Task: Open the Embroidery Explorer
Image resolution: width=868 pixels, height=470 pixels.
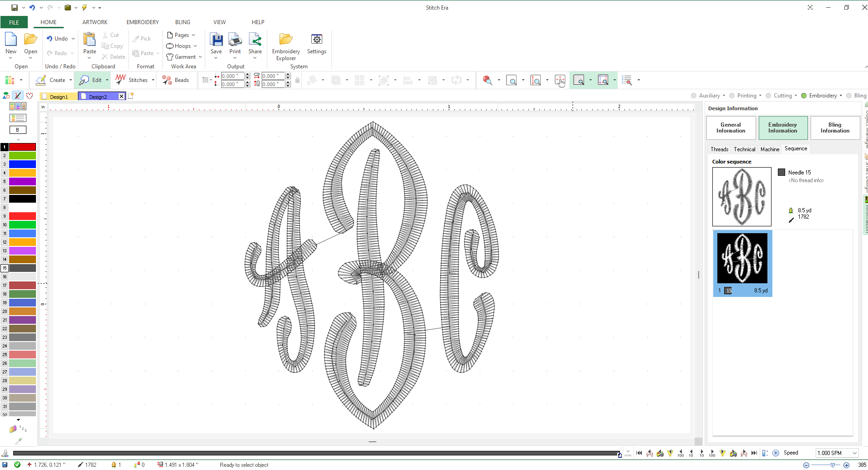Action: click(x=285, y=46)
